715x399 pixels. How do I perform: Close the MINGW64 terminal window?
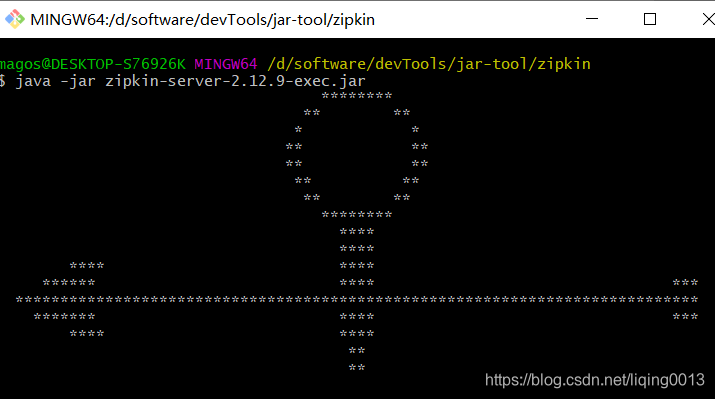(x=708, y=19)
